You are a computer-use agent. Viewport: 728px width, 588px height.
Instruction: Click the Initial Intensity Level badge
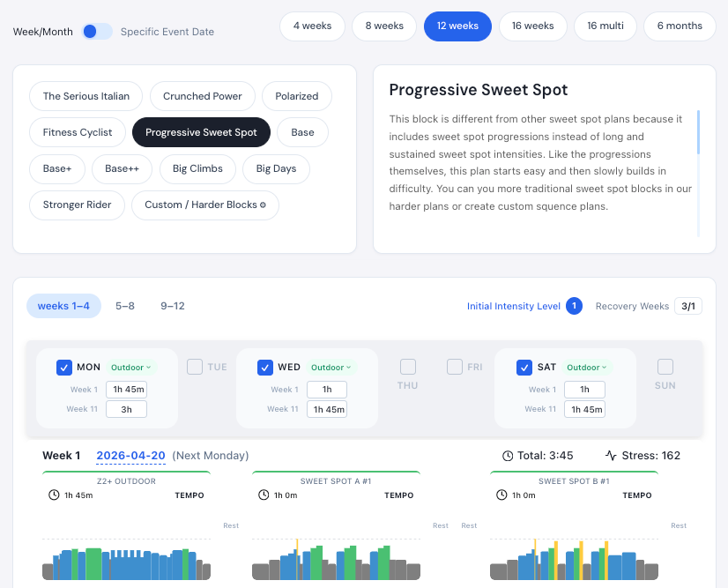pyautogui.click(x=574, y=306)
